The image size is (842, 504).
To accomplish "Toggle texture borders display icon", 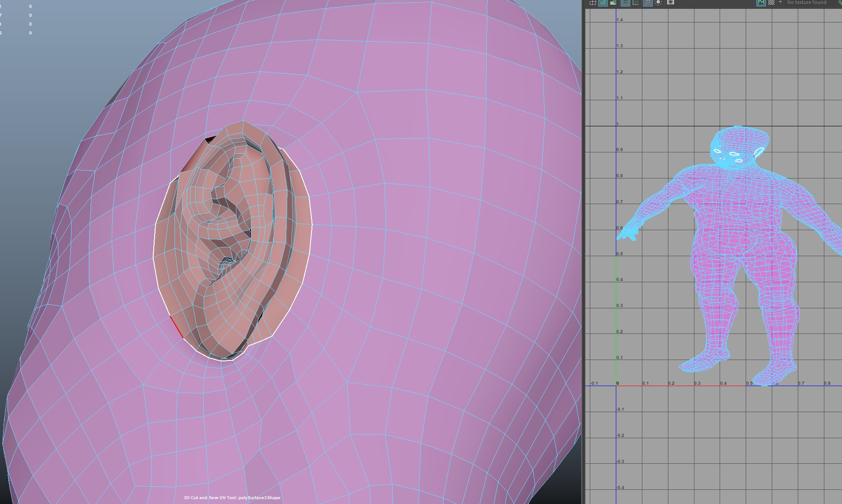I will point(625,2).
